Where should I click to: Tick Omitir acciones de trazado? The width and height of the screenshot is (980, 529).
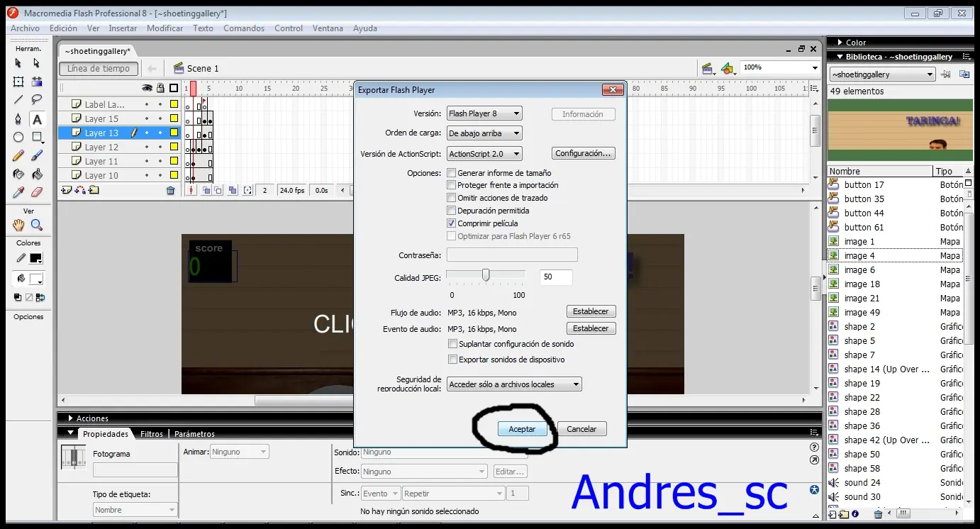pyautogui.click(x=452, y=198)
